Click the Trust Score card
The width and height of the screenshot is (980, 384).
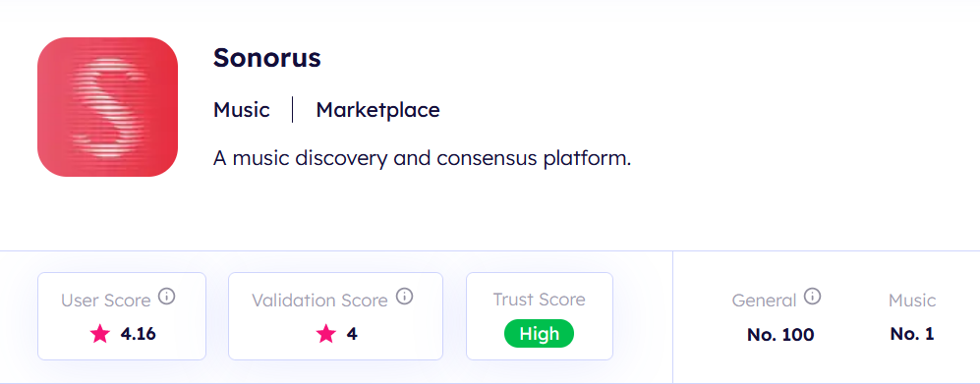pos(540,316)
